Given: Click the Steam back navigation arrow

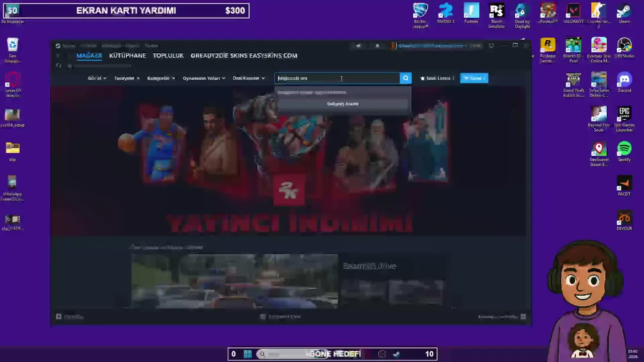Looking at the screenshot, I should tap(58, 55).
